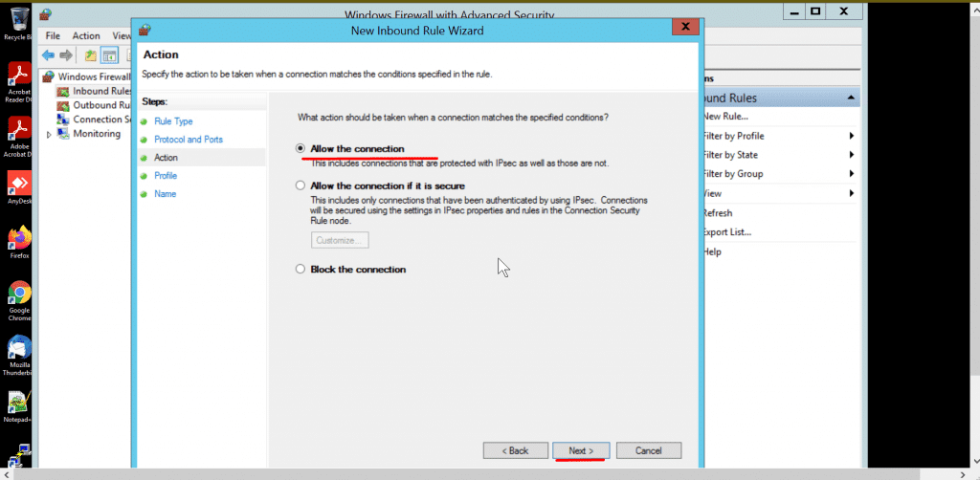Go to the Protocol and Ports step

188,140
